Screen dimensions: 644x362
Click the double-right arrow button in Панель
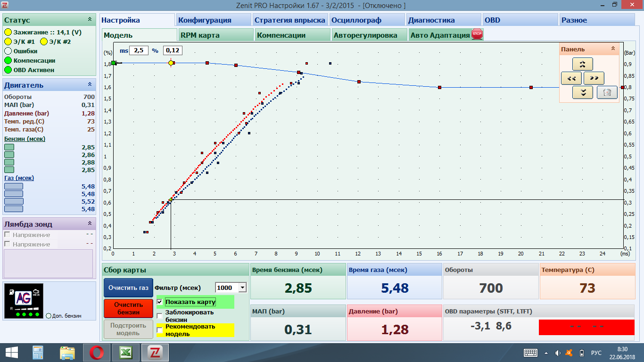point(594,78)
